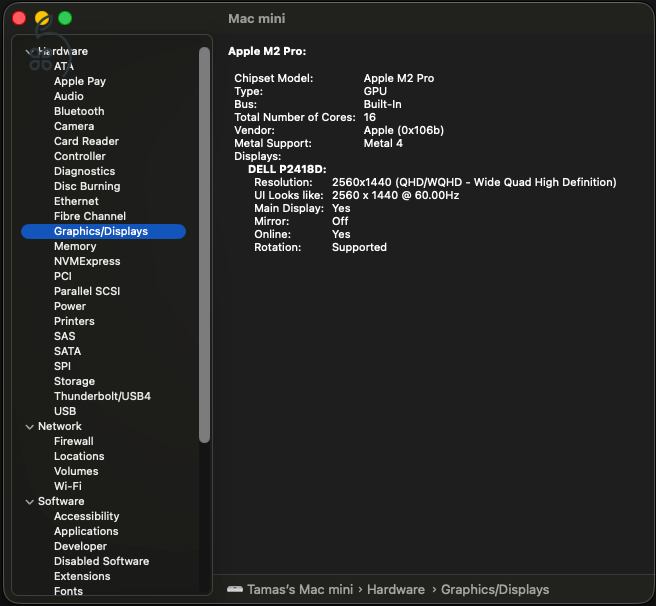Click the 2560 x 1440 @ 60.00Hz value

click(395, 195)
